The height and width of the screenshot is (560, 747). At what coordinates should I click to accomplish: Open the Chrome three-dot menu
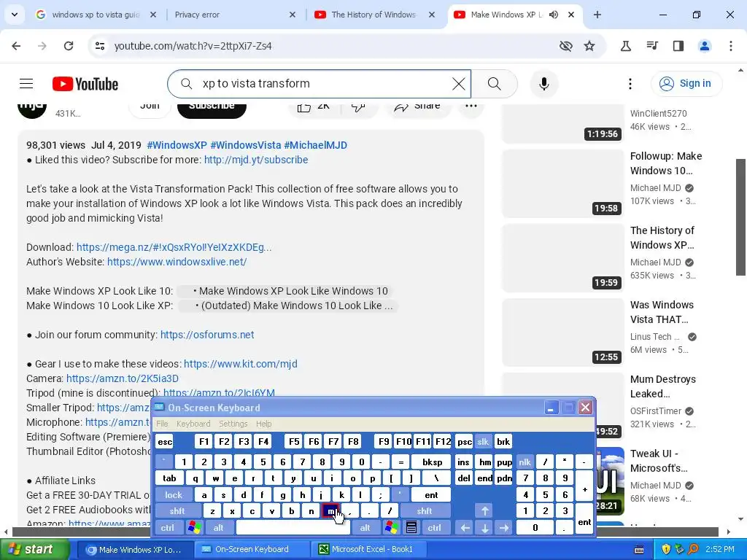(x=731, y=46)
